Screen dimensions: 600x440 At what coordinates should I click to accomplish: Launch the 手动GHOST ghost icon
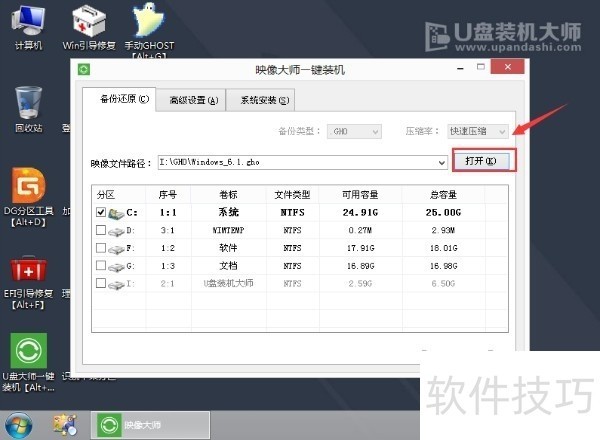click(149, 30)
